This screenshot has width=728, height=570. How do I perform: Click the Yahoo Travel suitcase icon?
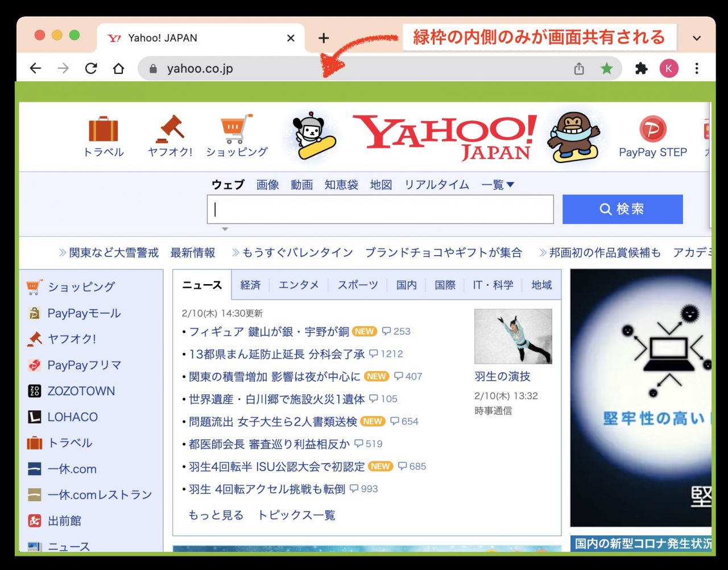click(103, 130)
